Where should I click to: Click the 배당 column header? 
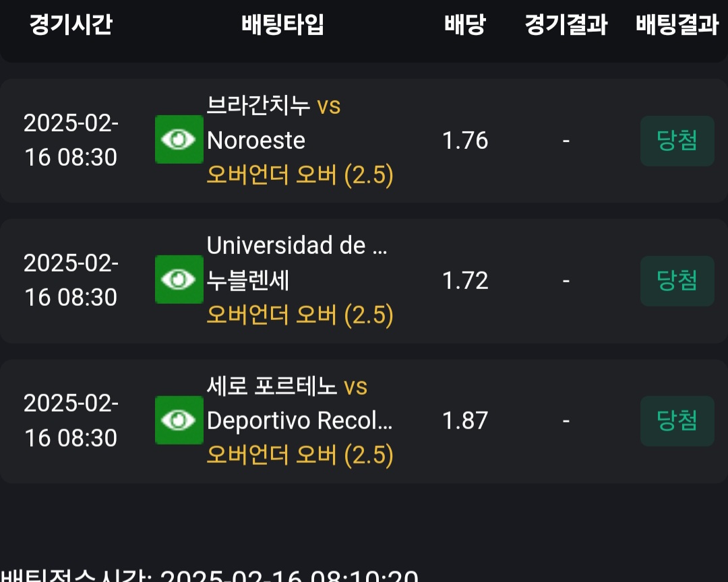(x=465, y=25)
